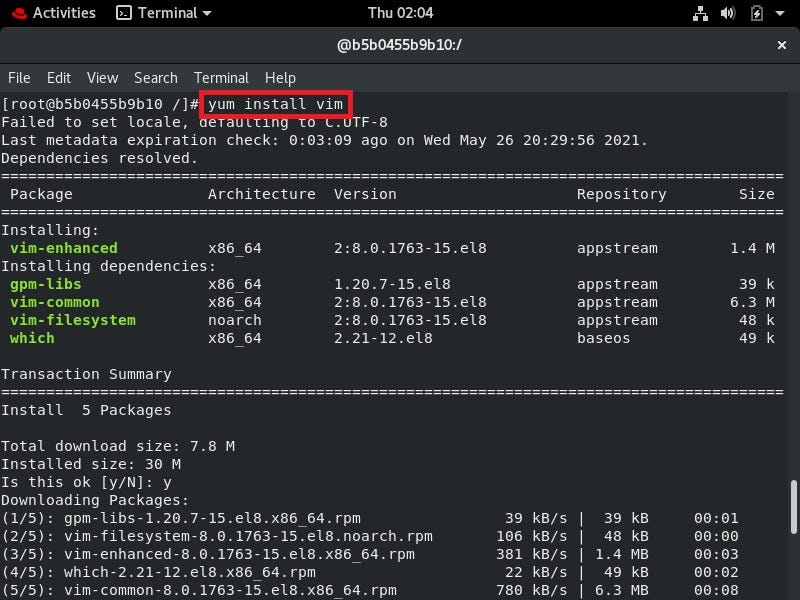The image size is (800, 600).
Task: Open the View menu
Action: point(103,78)
